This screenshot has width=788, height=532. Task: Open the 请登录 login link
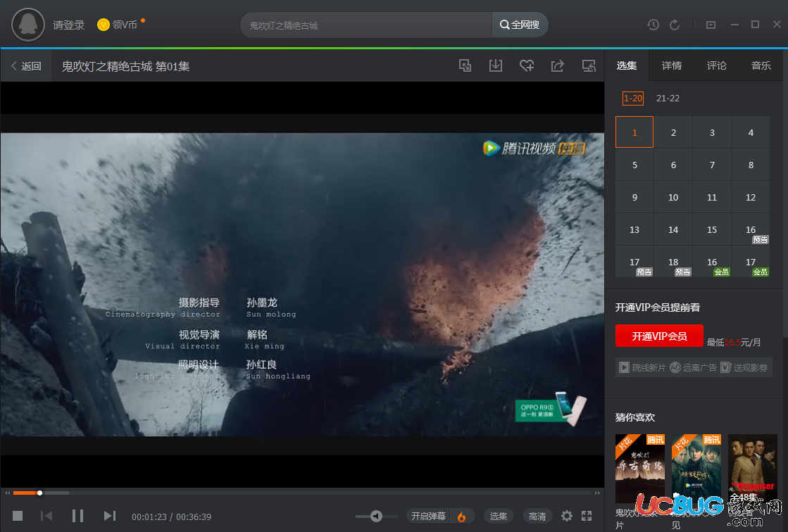pos(68,25)
